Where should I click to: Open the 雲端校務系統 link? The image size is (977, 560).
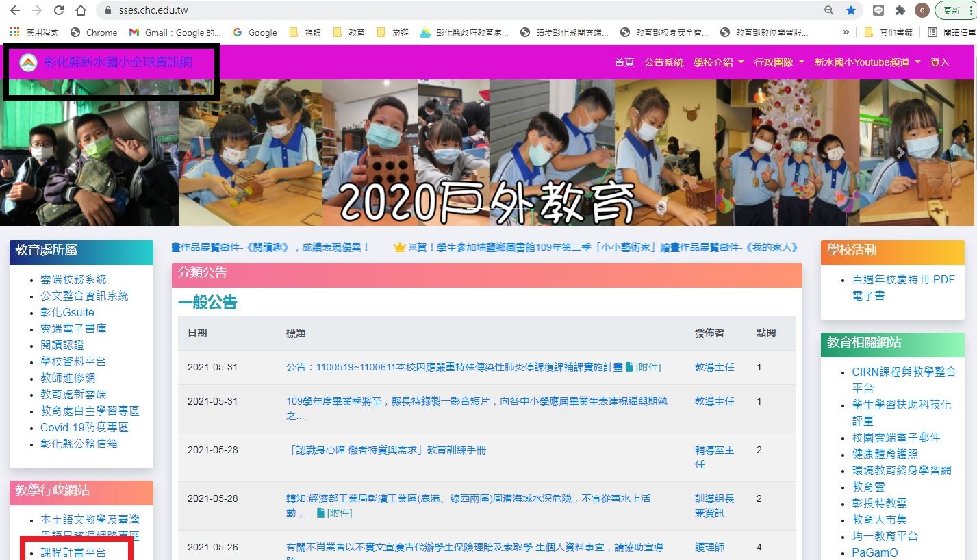click(73, 279)
